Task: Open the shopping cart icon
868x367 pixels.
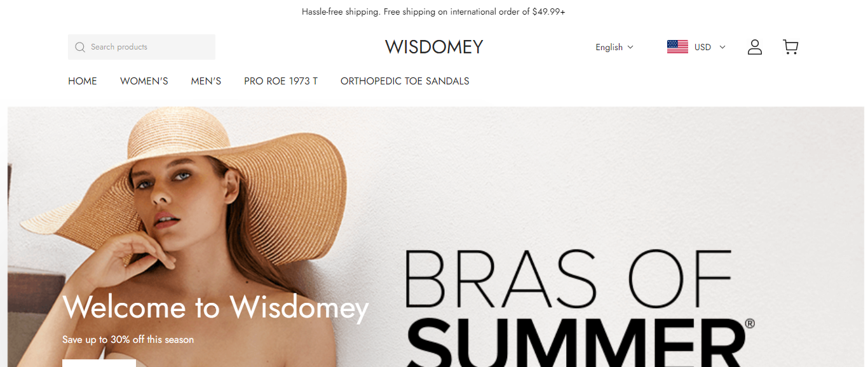Action: pos(790,47)
